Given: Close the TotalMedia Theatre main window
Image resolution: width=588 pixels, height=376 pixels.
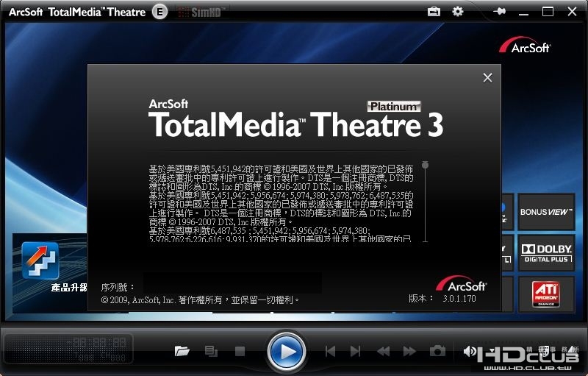Looking at the screenshot, I should coord(573,12).
